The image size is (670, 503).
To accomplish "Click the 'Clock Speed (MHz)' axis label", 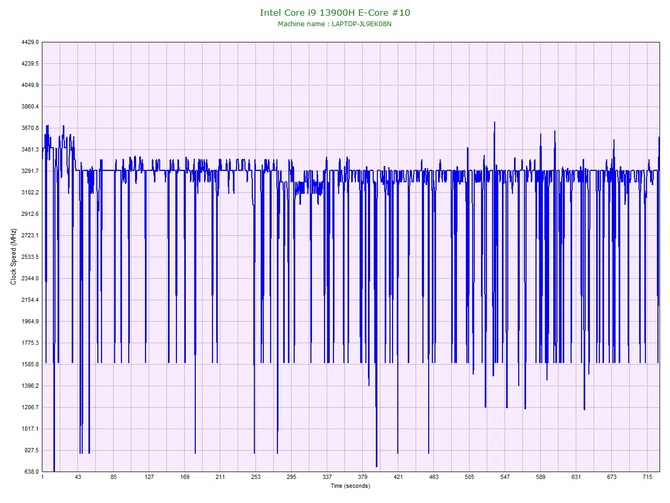I will (x=13, y=256).
